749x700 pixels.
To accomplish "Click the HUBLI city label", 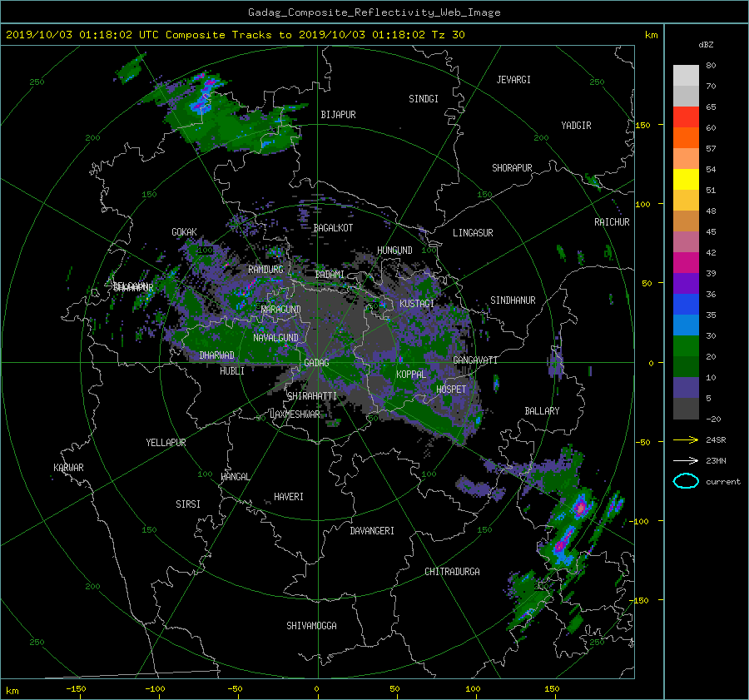I will (232, 371).
